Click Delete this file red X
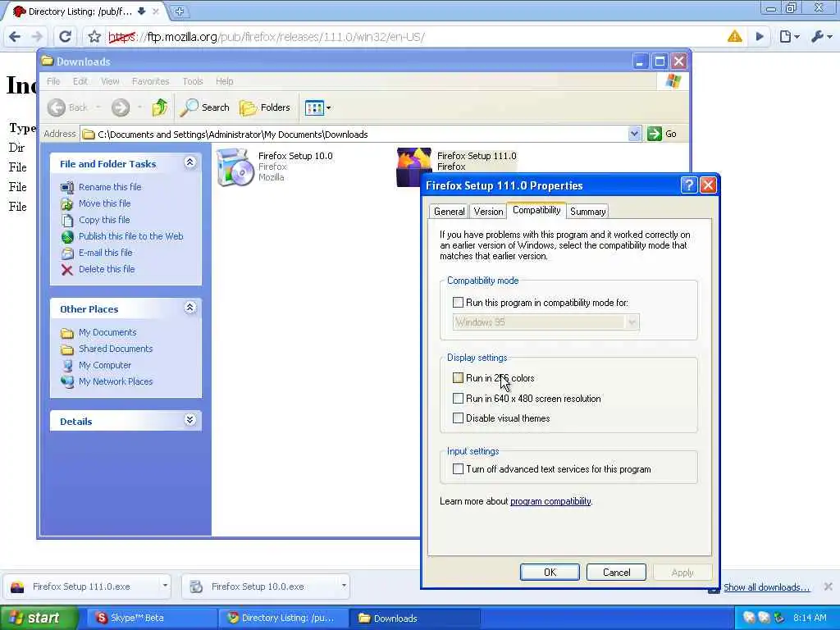The height and width of the screenshot is (630, 840). tap(67, 269)
